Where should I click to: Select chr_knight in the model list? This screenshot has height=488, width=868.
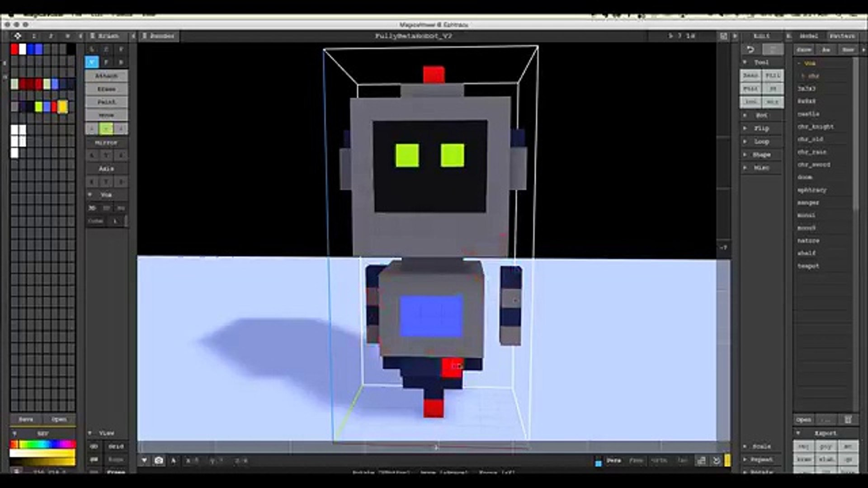[815, 127]
